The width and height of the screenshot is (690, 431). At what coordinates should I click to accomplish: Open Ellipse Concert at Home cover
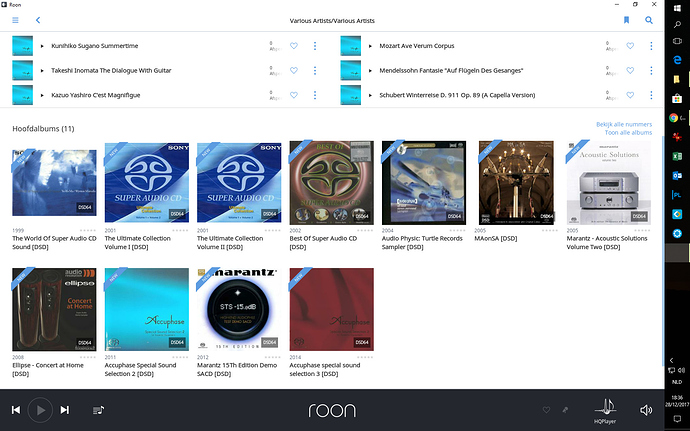(55, 309)
